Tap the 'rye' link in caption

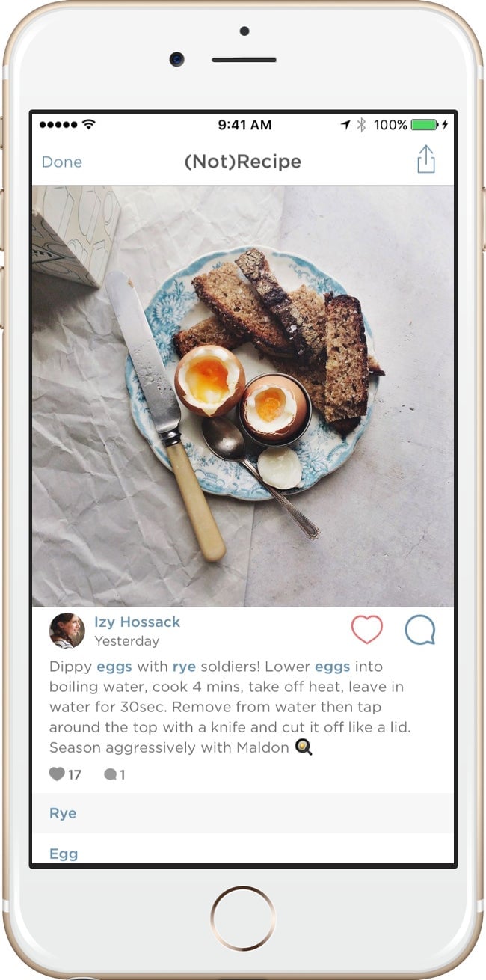pyautogui.click(x=184, y=667)
